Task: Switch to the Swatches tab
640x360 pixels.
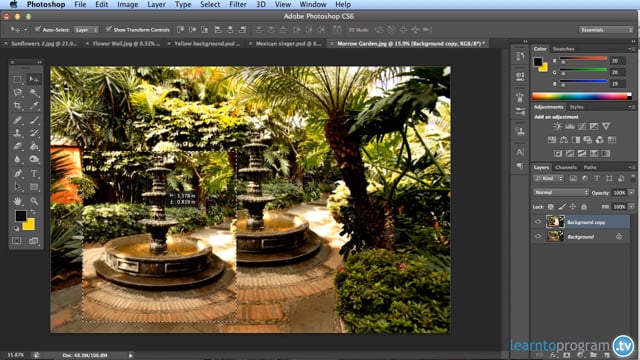Action: [563, 49]
